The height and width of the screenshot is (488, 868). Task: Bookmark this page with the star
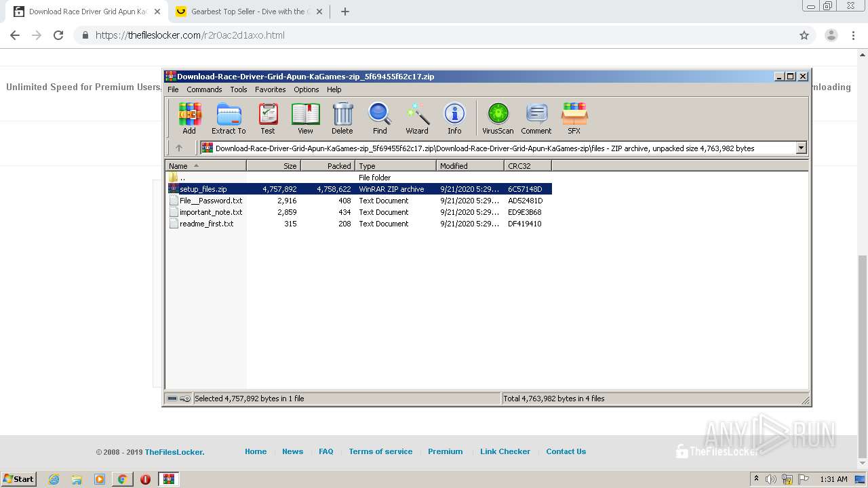pos(804,35)
